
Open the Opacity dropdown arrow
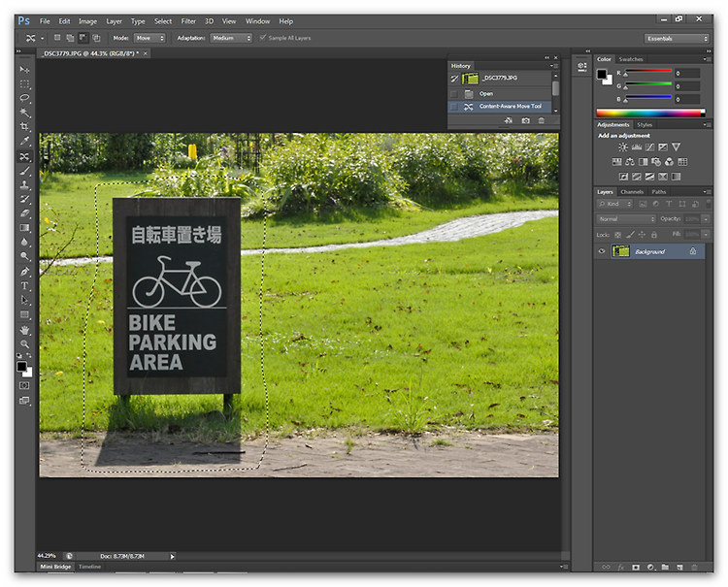pos(706,219)
